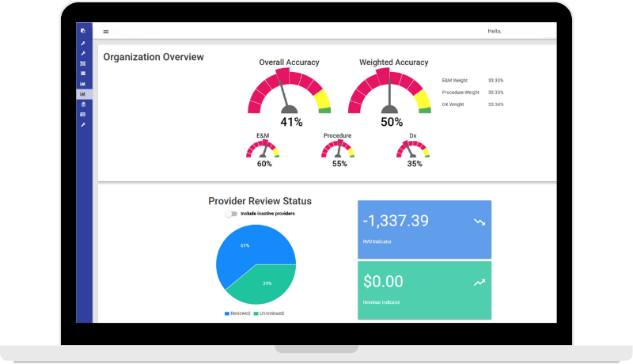Image resolution: width=633 pixels, height=364 pixels.
Task: Click the E&M 60% mini gauge
Action: 264,150
